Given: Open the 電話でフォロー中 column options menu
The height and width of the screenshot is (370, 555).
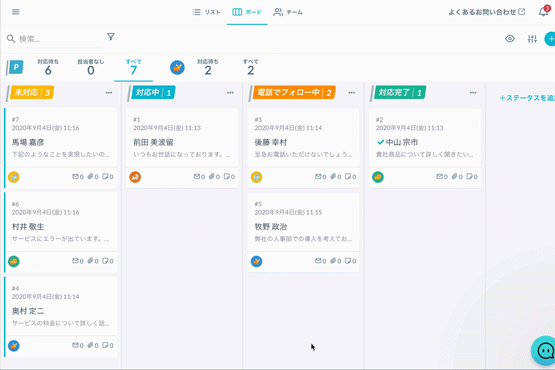Looking at the screenshot, I should 351,93.
